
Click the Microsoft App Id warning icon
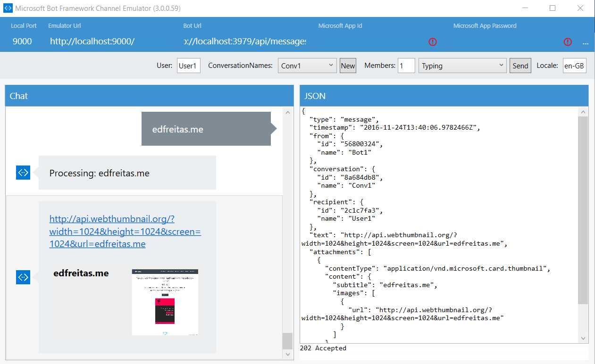433,42
